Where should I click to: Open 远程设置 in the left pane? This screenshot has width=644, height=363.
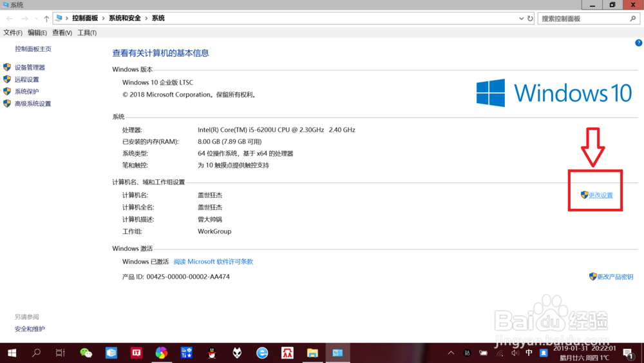26,79
